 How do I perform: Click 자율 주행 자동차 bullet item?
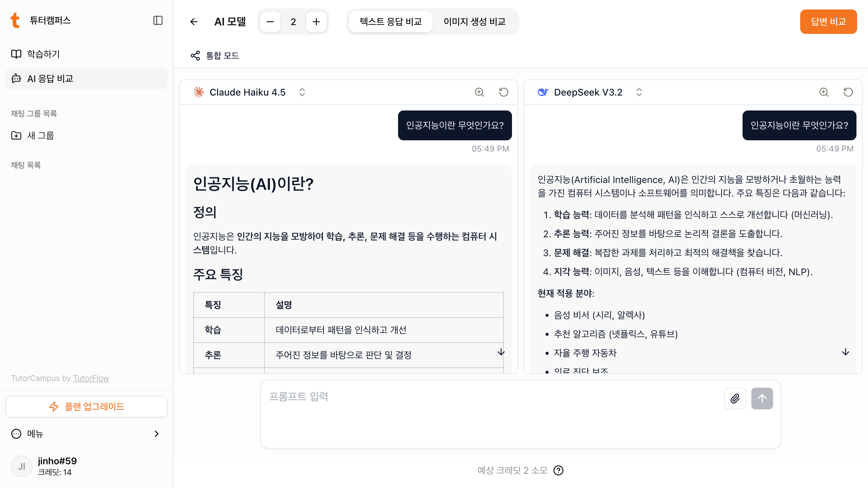[585, 353]
